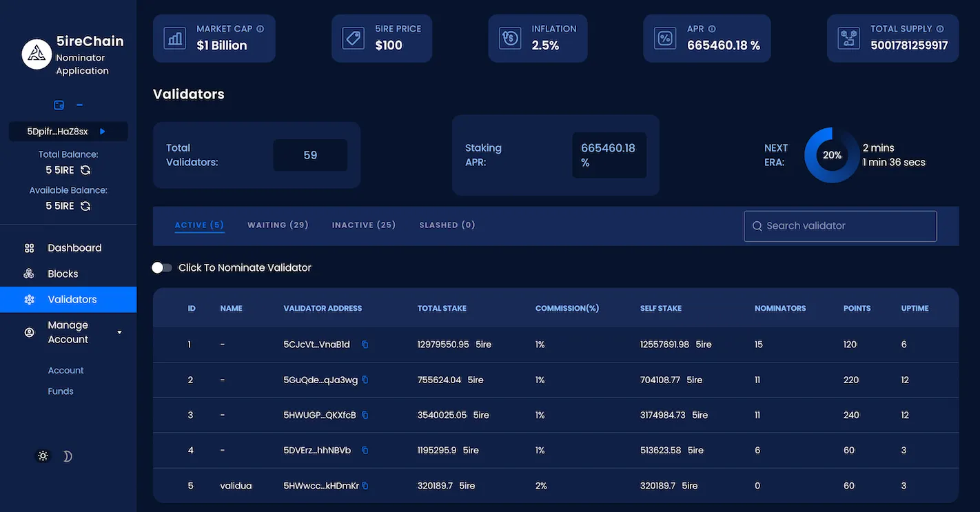Switch to light theme sun icon
The image size is (980, 512).
(x=43, y=456)
